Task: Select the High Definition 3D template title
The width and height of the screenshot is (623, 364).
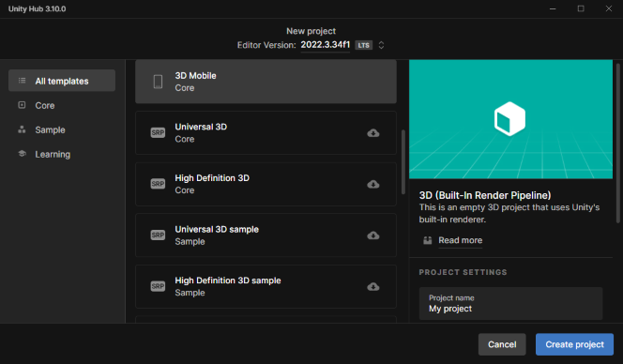Action: click(212, 178)
